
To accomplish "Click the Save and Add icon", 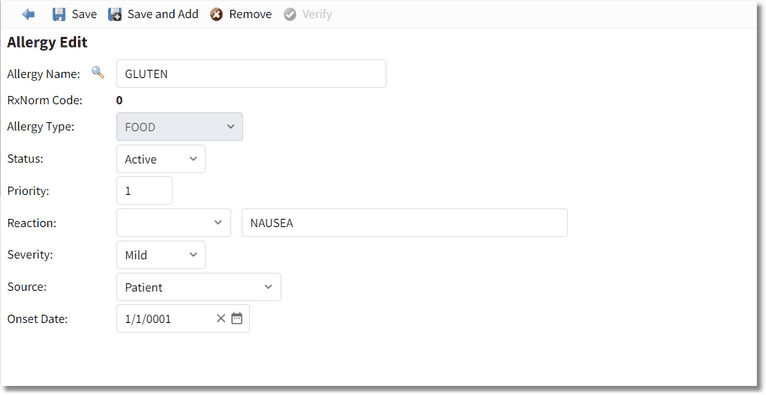I will pyautogui.click(x=115, y=14).
